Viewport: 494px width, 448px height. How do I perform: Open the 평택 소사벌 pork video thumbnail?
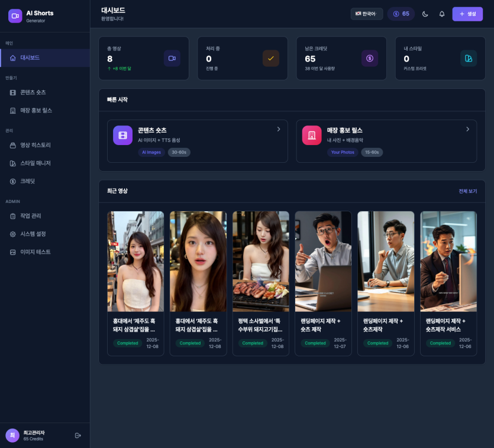click(261, 261)
